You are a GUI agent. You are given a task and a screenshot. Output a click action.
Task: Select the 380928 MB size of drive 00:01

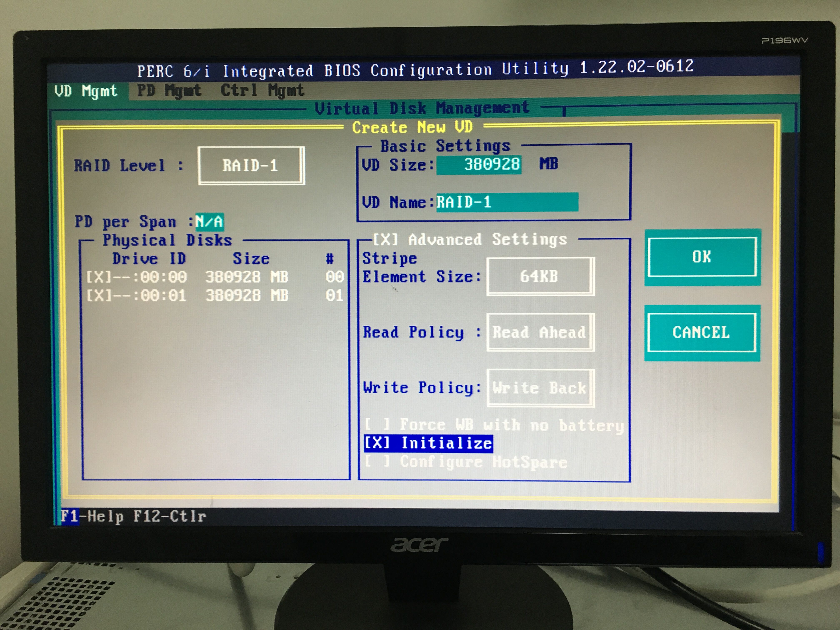click(247, 295)
